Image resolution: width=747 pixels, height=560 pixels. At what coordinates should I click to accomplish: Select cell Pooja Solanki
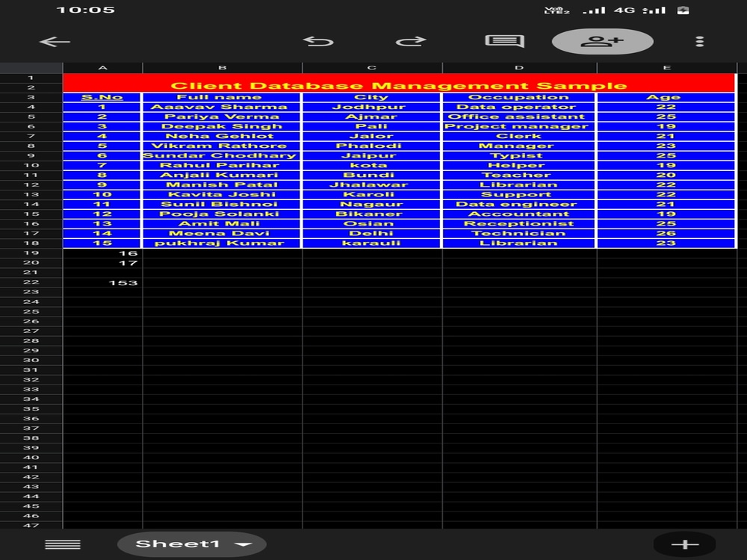222,214
